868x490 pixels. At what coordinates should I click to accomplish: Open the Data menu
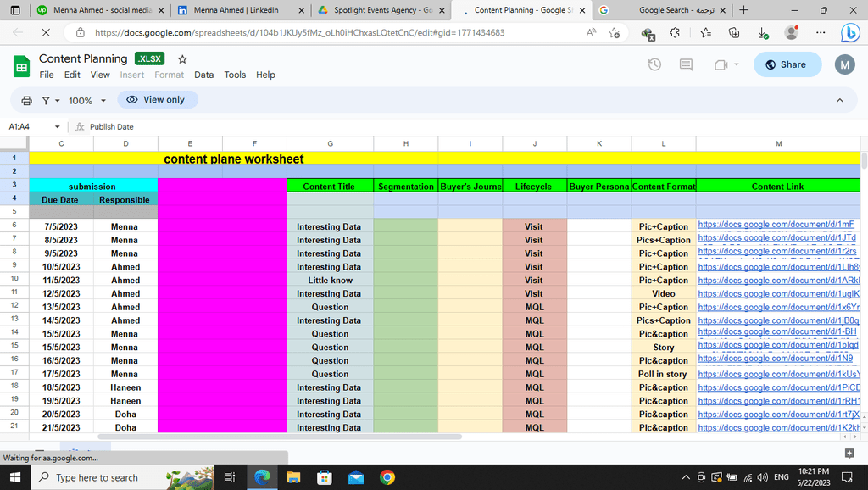click(x=203, y=75)
